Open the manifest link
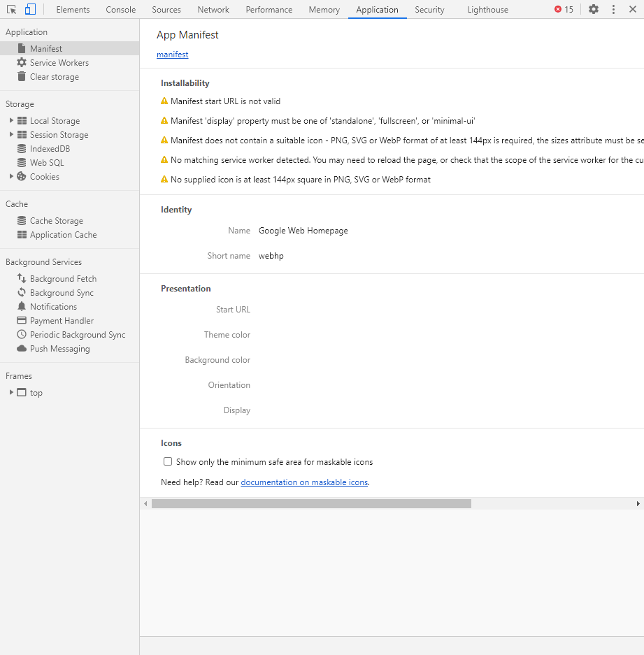 172,55
